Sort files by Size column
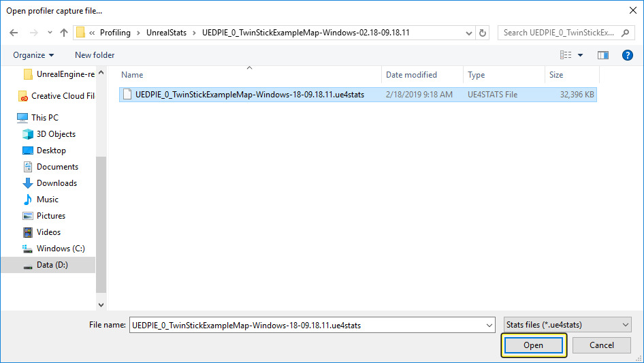The image size is (644, 363). [x=556, y=75]
